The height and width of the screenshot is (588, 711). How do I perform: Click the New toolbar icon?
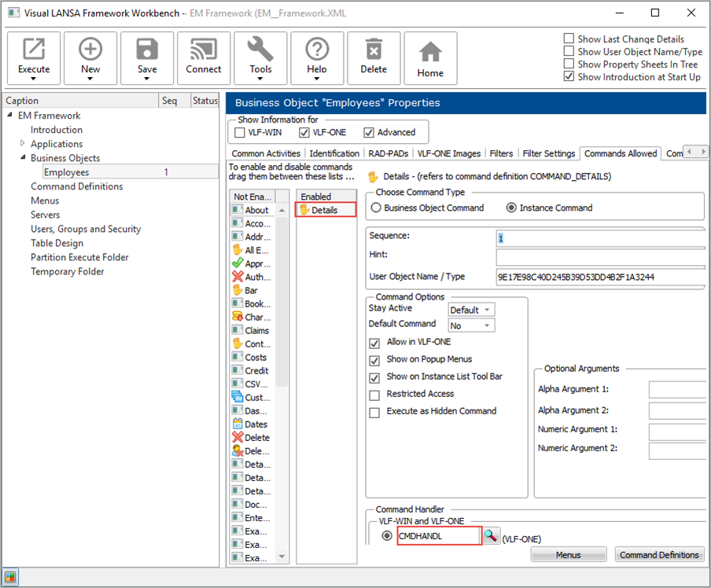90,51
